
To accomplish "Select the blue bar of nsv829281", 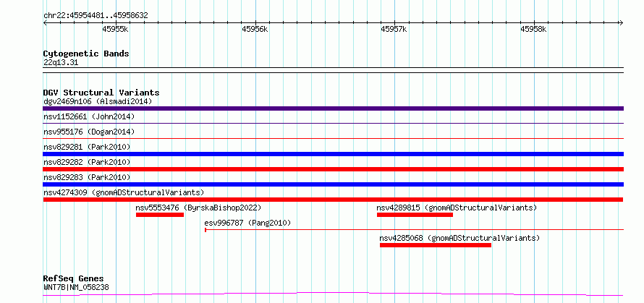I will coord(333,154).
